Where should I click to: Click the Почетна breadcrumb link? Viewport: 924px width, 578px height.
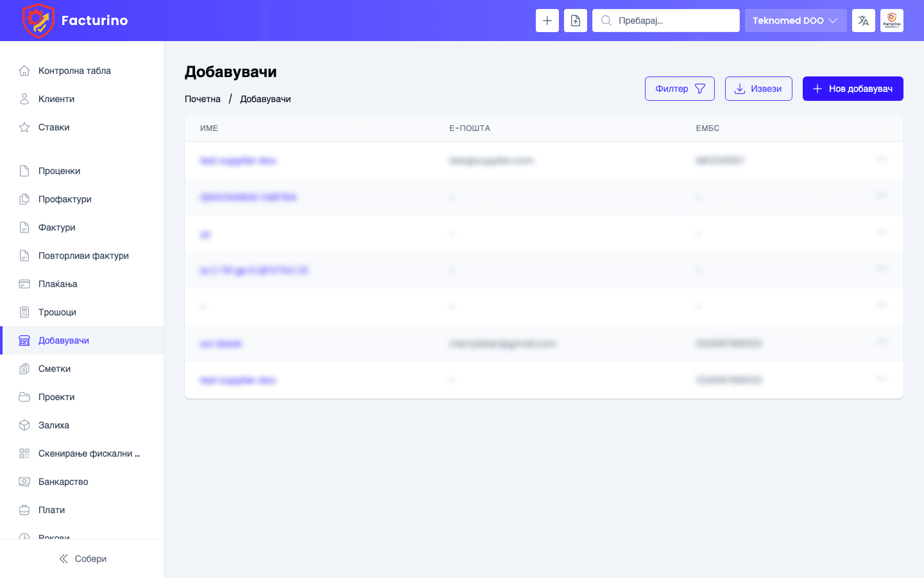pyautogui.click(x=203, y=99)
